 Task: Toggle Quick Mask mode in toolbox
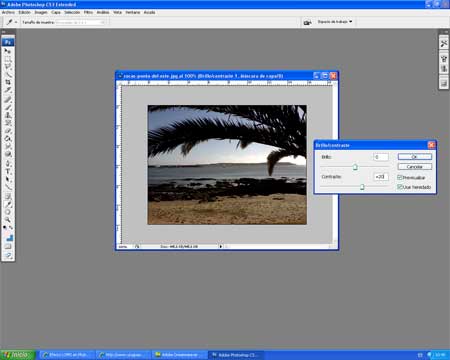8,246
